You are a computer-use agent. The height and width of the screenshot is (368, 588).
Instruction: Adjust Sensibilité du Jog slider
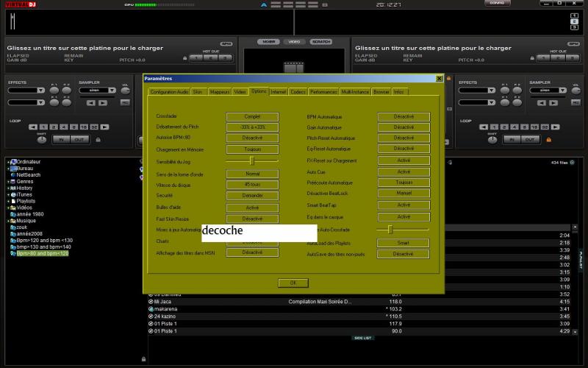click(x=251, y=160)
